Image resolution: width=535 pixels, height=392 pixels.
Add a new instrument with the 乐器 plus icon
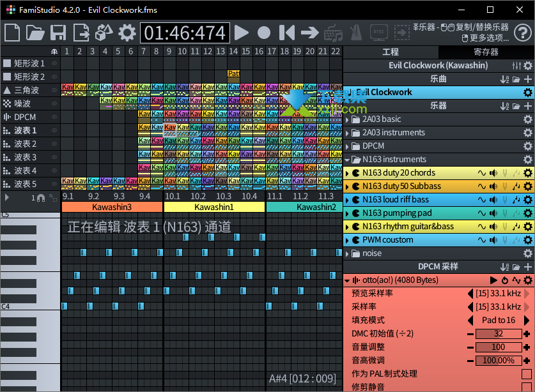pyautogui.click(x=528, y=106)
